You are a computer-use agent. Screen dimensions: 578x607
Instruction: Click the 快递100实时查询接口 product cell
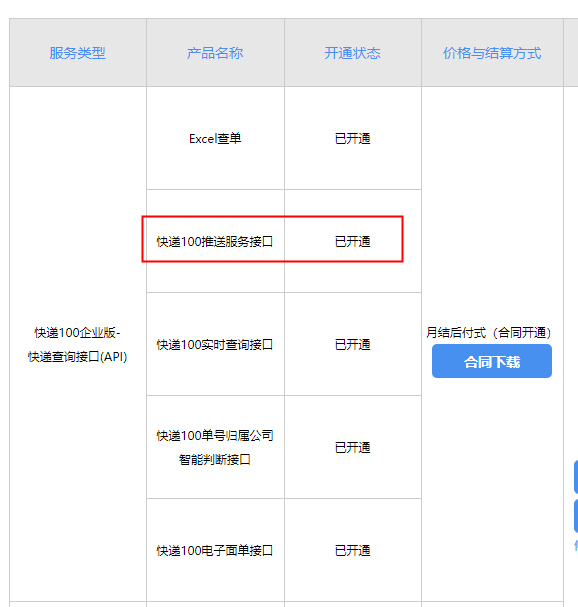215,345
